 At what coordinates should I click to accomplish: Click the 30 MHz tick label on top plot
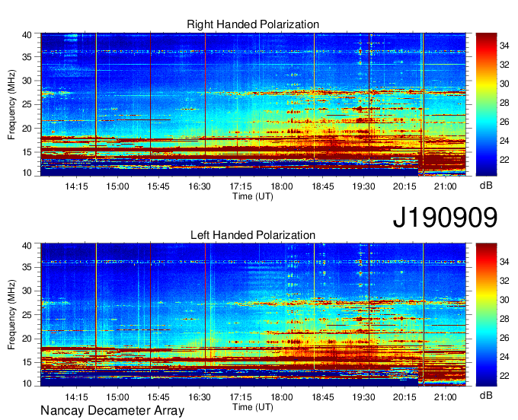click(x=27, y=81)
